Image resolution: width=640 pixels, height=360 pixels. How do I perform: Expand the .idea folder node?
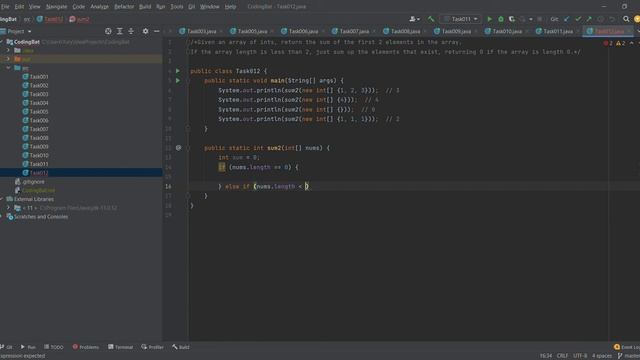click(8, 50)
